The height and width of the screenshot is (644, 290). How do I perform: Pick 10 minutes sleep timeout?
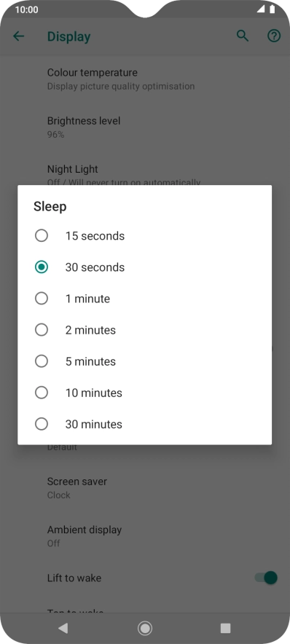(144, 393)
